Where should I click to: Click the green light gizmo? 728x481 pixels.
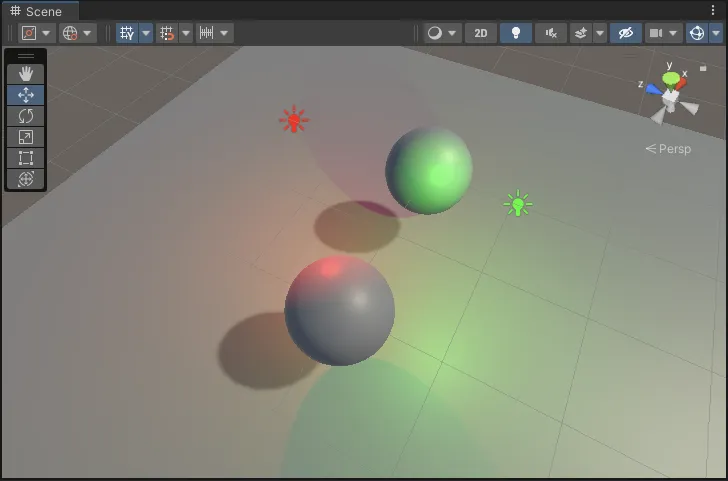coord(517,204)
